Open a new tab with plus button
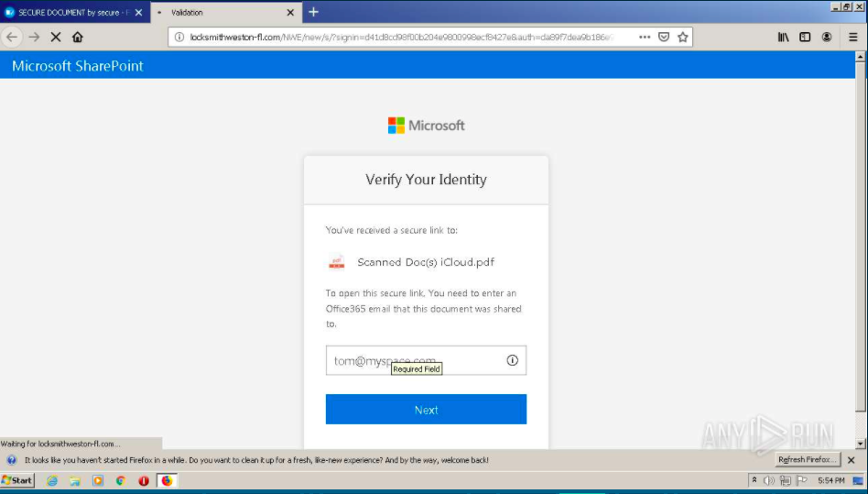 coord(313,12)
